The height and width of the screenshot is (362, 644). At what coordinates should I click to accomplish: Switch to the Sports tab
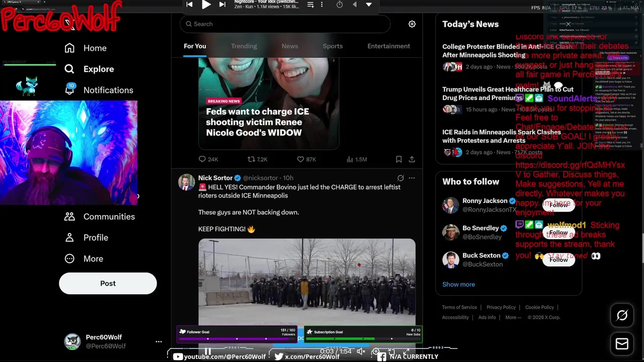[x=333, y=46]
